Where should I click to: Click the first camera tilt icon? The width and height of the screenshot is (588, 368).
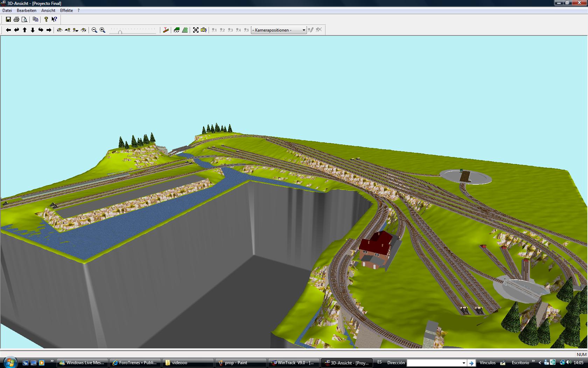59,30
